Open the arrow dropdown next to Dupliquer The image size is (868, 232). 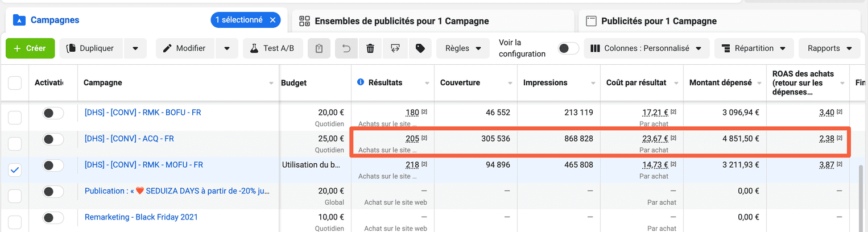click(135, 49)
